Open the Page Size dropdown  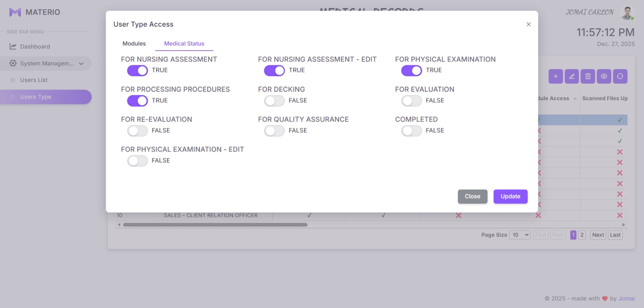(520, 235)
